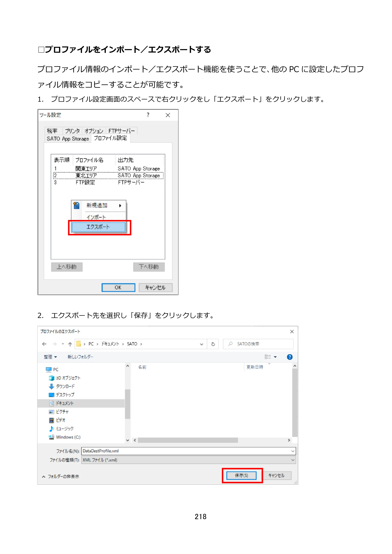The height and width of the screenshot is (554, 392).
Task: Switch to the 税率 tab
Action: pos(54,131)
